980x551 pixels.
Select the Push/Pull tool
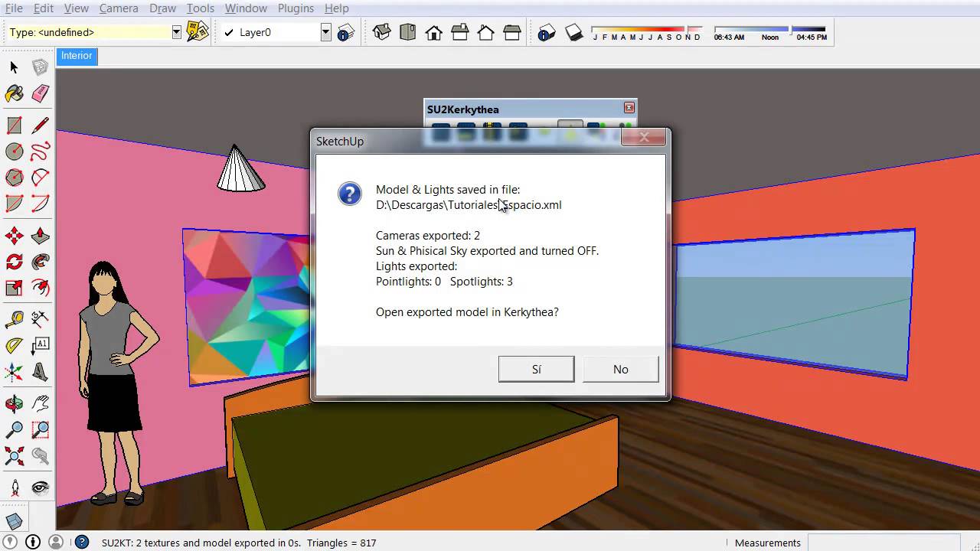click(x=40, y=236)
